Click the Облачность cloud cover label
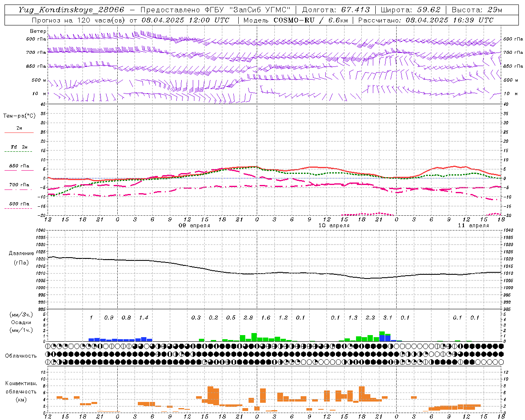The width and height of the screenshot is (525, 420). 21,356
